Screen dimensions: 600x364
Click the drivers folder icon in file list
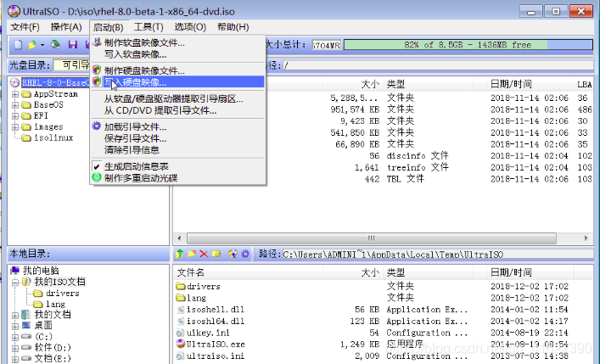click(x=181, y=286)
